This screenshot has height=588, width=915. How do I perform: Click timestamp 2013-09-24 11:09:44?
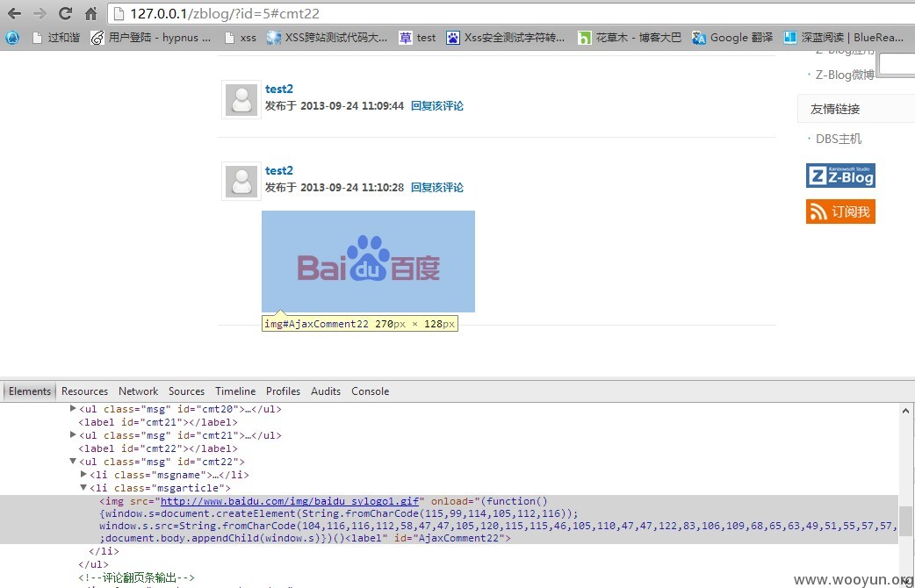352,105
